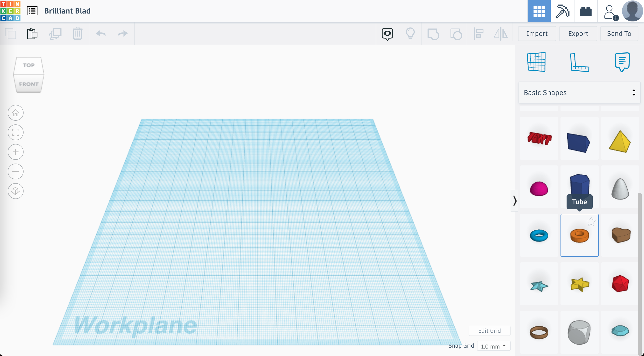Click Fit all in view icon
This screenshot has height=356, width=644.
(x=15, y=132)
